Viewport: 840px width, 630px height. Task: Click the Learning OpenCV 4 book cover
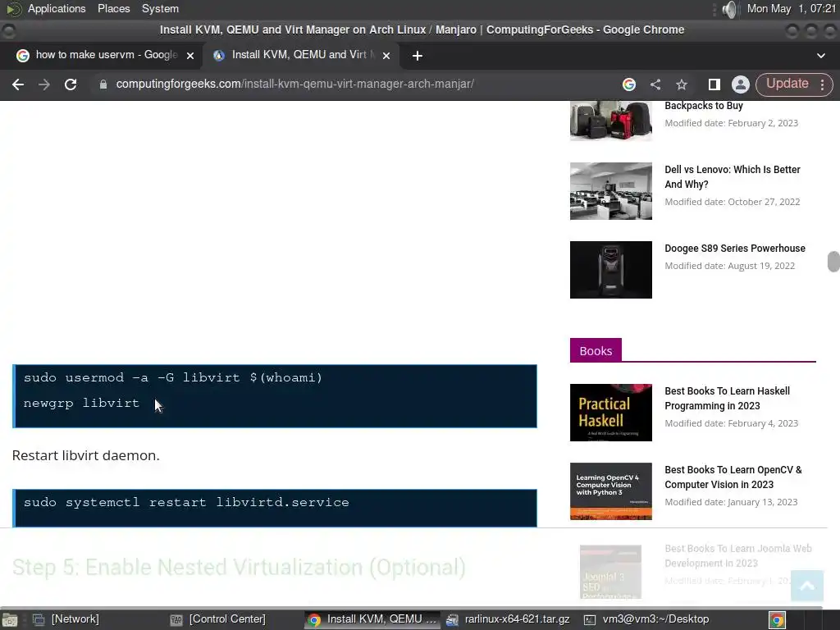tap(610, 491)
